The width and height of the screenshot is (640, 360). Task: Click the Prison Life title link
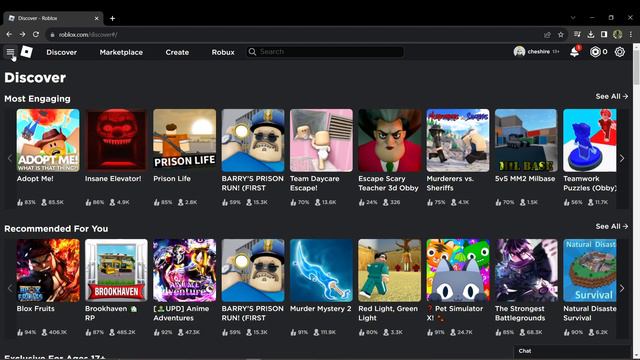[x=172, y=178]
